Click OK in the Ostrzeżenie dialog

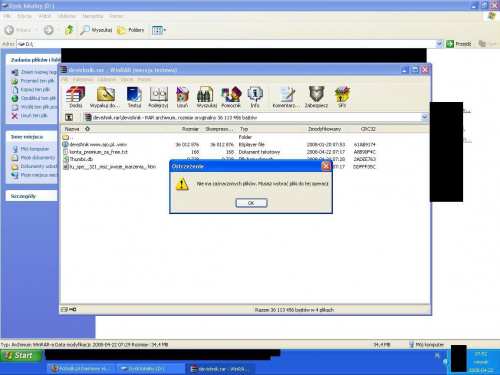(251, 203)
